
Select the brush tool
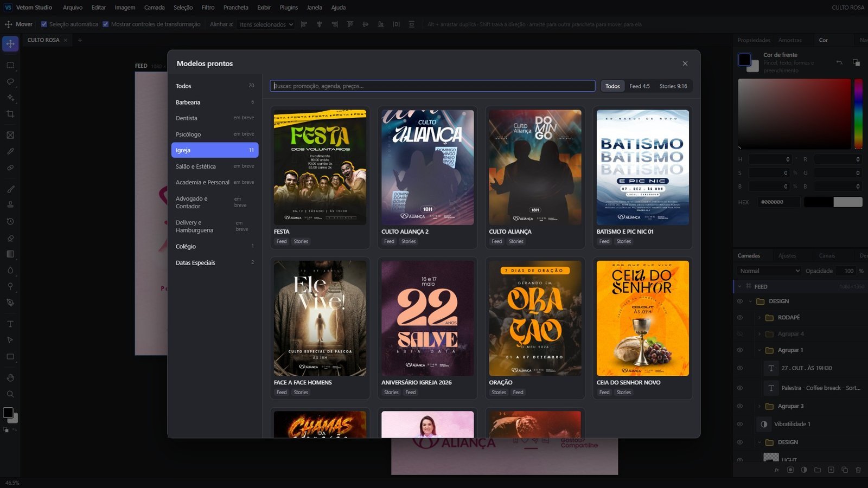tap(10, 189)
